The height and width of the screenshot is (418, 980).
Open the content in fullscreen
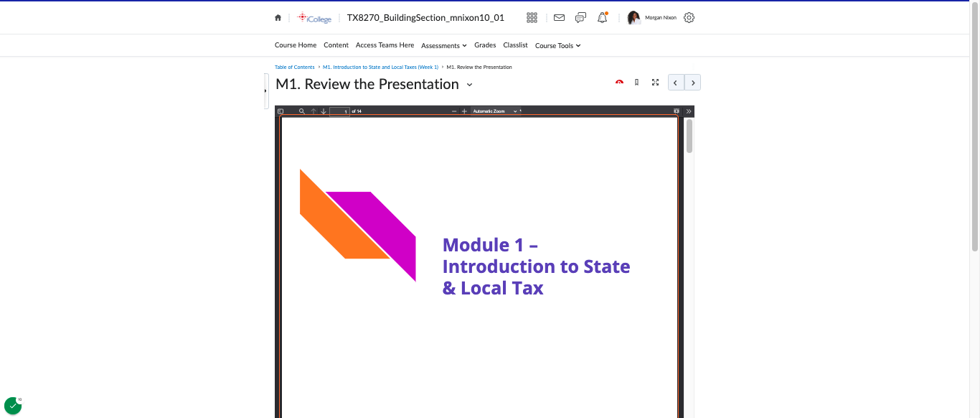click(655, 83)
